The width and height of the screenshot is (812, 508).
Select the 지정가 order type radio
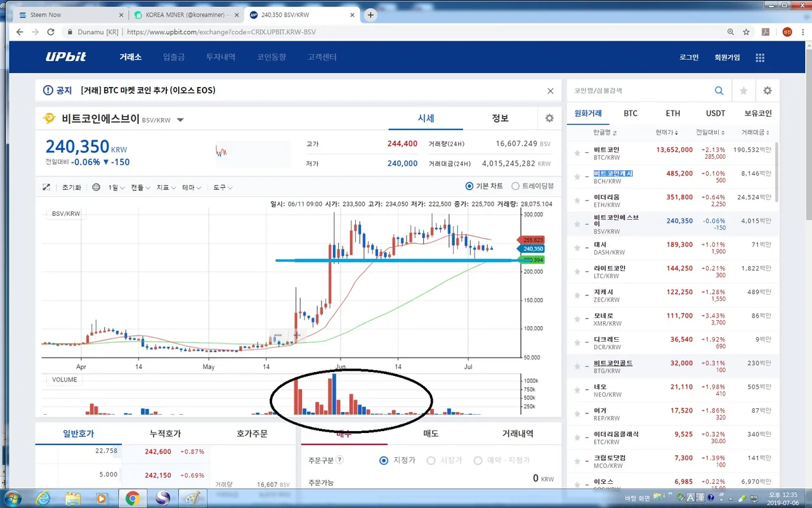click(x=384, y=460)
